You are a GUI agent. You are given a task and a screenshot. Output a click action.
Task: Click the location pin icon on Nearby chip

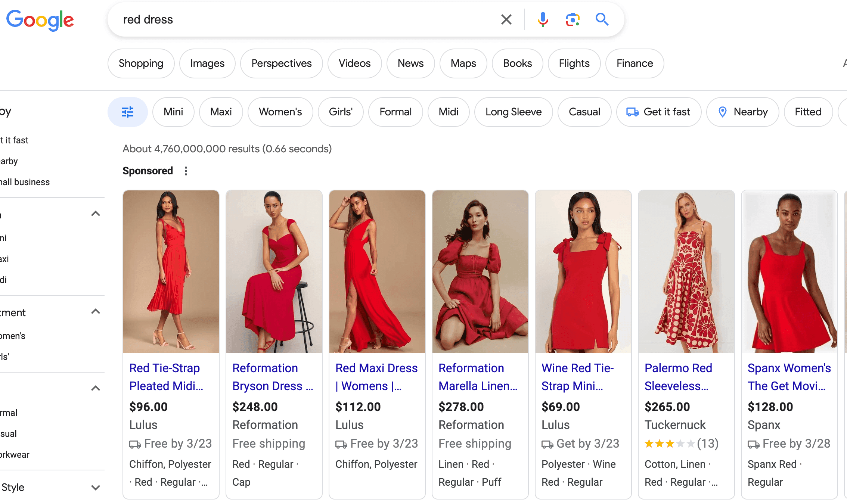pos(723,112)
